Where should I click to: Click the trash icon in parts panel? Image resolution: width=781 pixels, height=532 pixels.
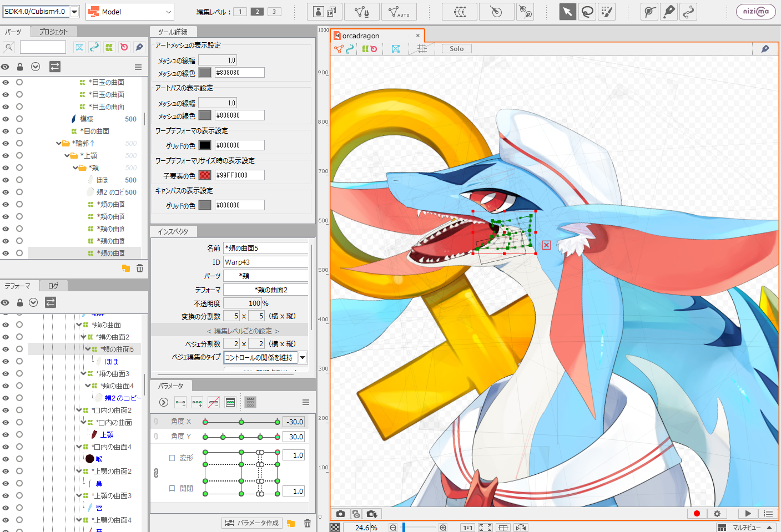point(140,268)
